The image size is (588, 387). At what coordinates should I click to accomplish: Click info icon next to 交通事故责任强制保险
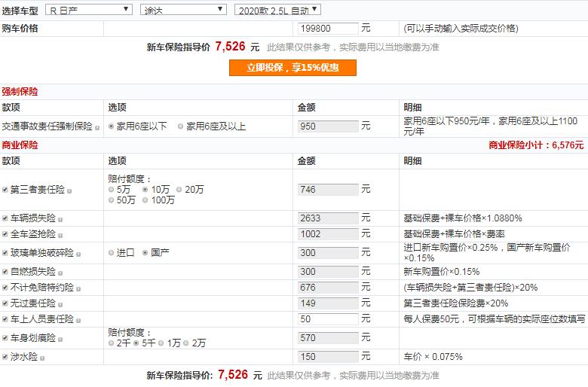coord(97,128)
